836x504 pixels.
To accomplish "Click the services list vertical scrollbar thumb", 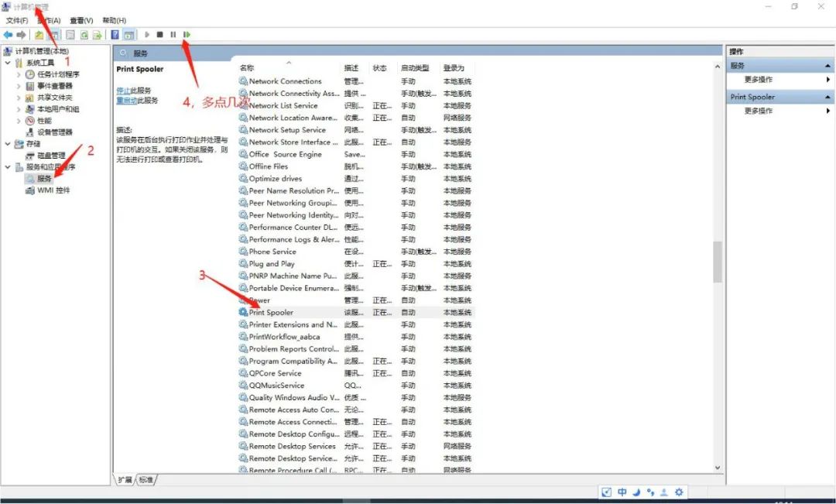I will [x=718, y=262].
